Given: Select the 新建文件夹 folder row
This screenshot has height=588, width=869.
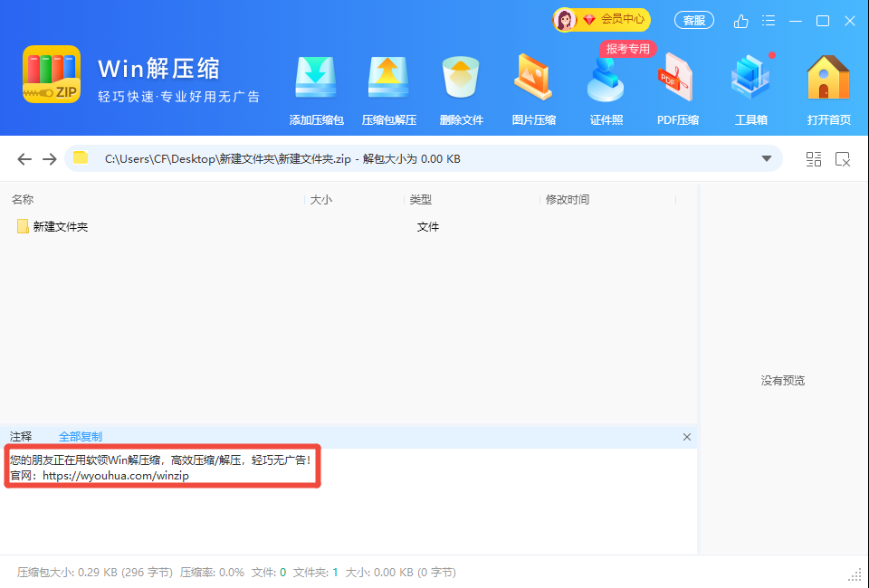Looking at the screenshot, I should (x=349, y=226).
